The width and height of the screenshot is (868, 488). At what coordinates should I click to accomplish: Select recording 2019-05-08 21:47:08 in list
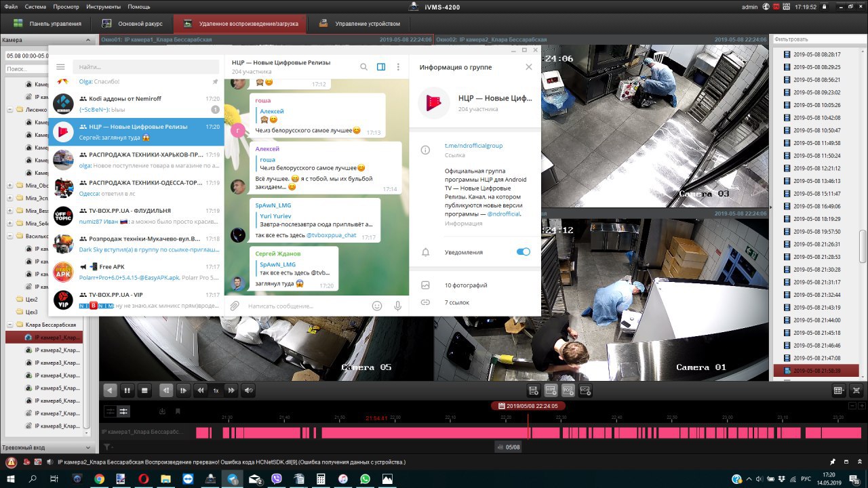pyautogui.click(x=816, y=358)
